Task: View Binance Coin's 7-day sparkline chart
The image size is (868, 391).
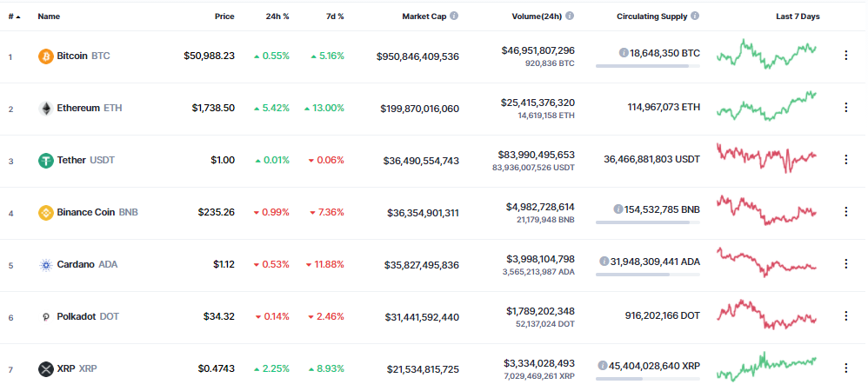Action: click(x=766, y=210)
